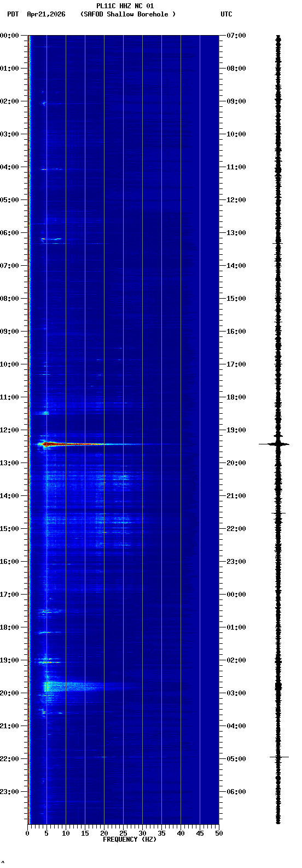Viewport: 302px width, 868px height.
Task: Click the PDT axis '20:00' time label
Action: pos(10,693)
